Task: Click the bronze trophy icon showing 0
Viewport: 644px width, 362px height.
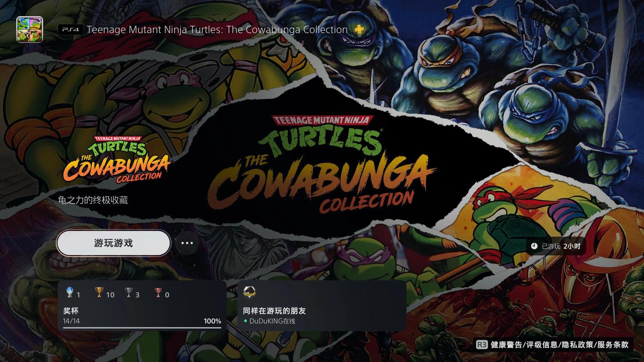Action: click(x=158, y=292)
